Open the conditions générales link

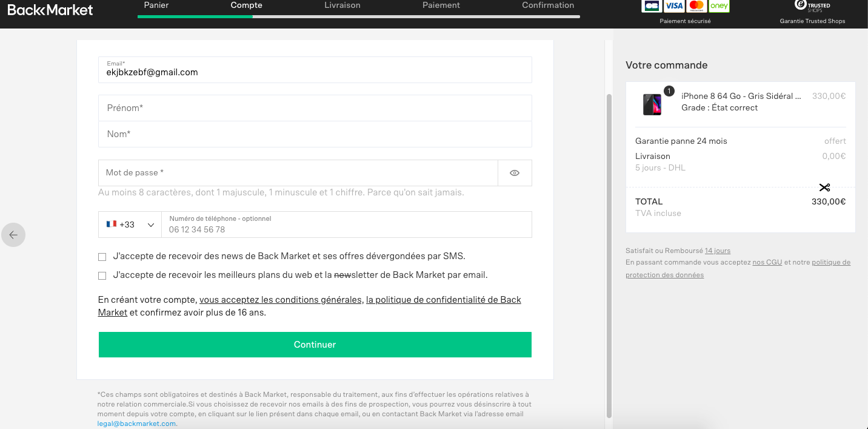[x=281, y=300]
